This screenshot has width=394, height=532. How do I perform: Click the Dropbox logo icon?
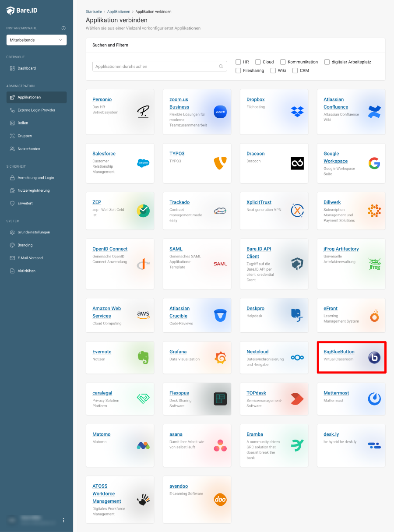tap(297, 112)
